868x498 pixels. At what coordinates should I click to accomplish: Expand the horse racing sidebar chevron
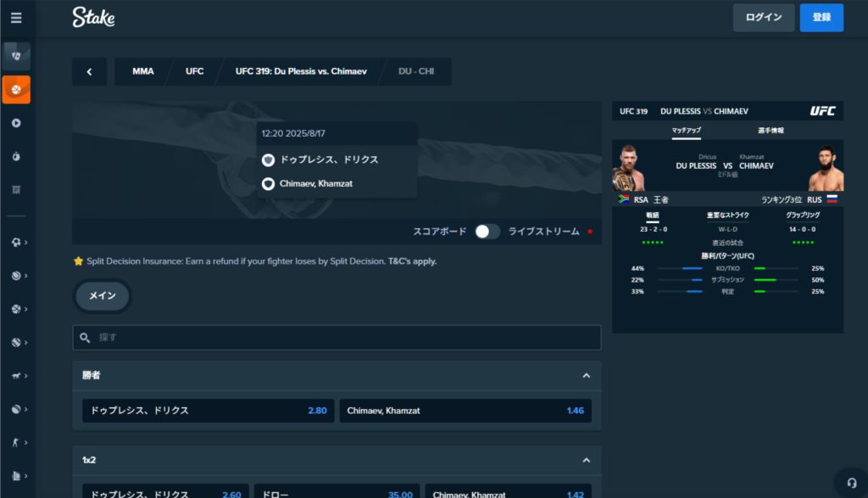point(26,376)
